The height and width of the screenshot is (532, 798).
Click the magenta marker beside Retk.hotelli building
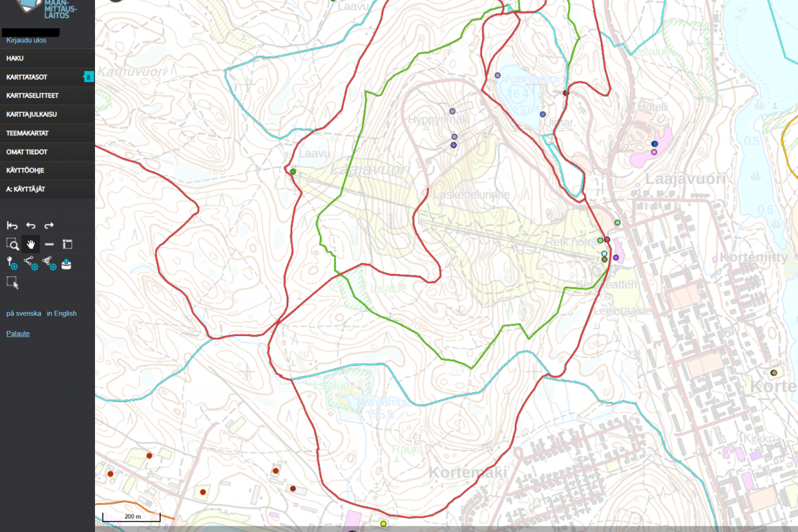[616, 257]
